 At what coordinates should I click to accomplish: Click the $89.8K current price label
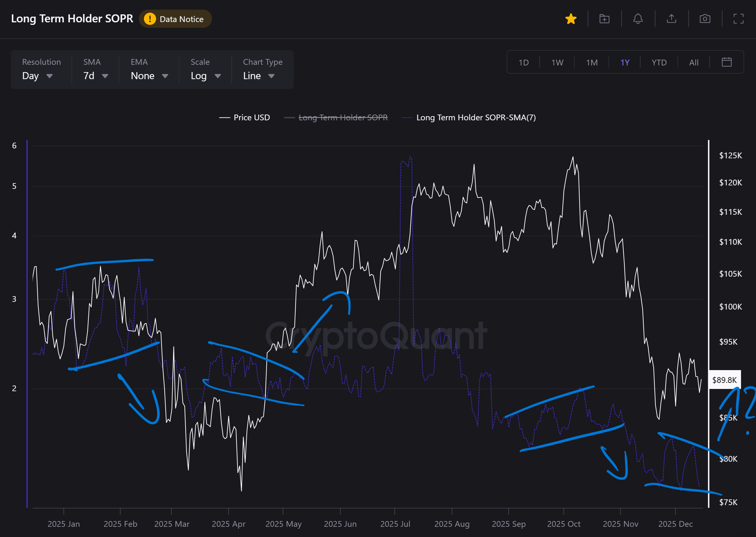(x=724, y=380)
